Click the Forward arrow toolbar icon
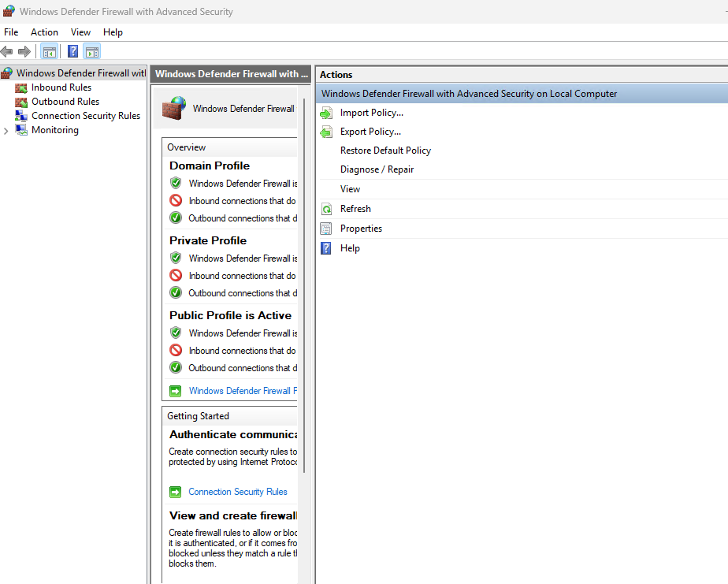Image resolution: width=728 pixels, height=584 pixels. click(24, 51)
